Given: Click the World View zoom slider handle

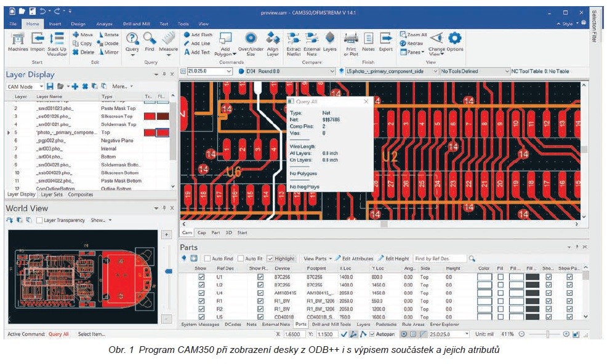Looking at the screenshot, I should pos(169,271).
